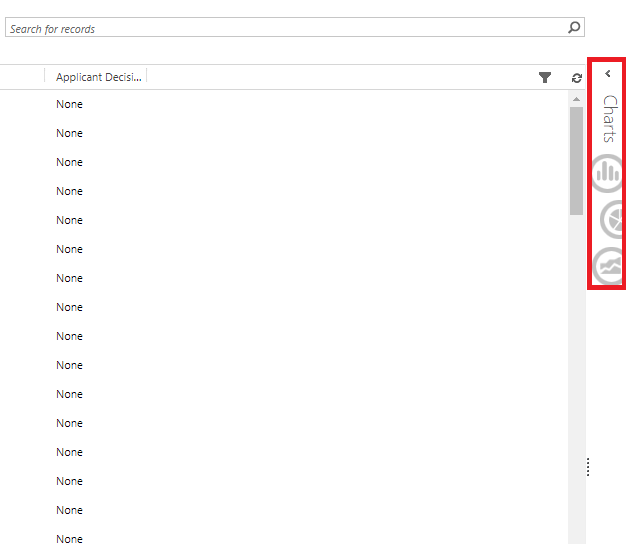The image size is (626, 544).
Task: Open the grid filter funnel icon
Action: [545, 77]
